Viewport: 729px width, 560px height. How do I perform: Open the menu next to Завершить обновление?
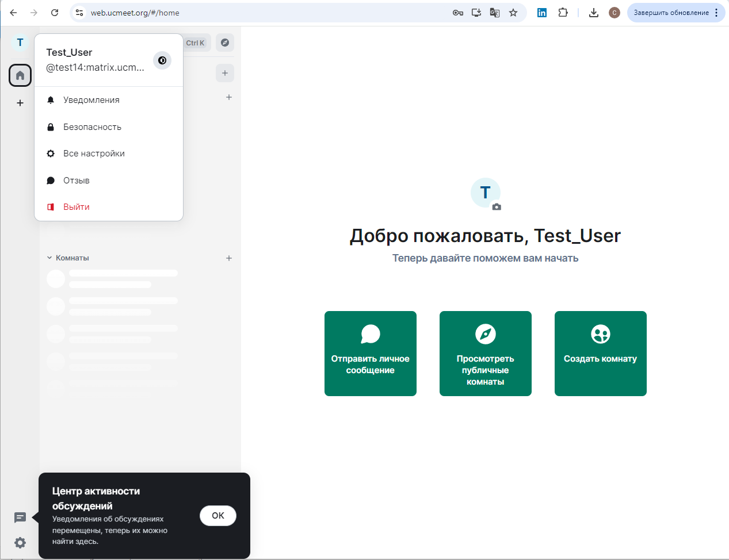click(717, 12)
